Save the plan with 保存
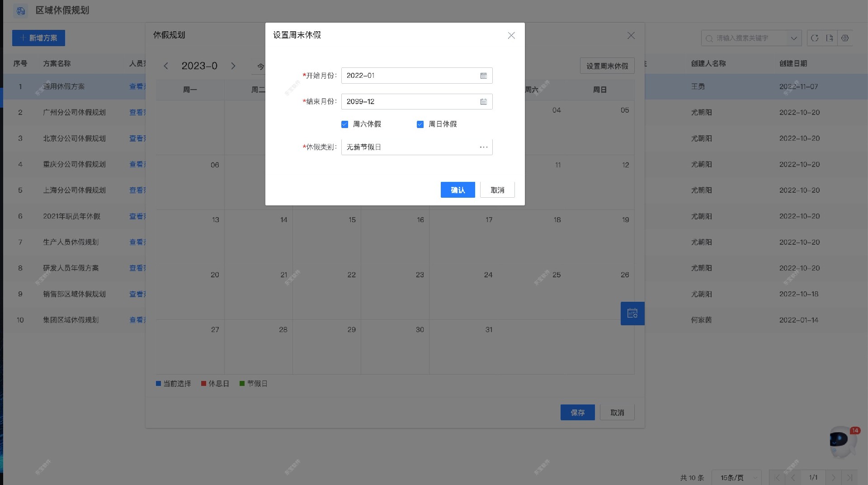The height and width of the screenshot is (485, 868). pyautogui.click(x=577, y=412)
